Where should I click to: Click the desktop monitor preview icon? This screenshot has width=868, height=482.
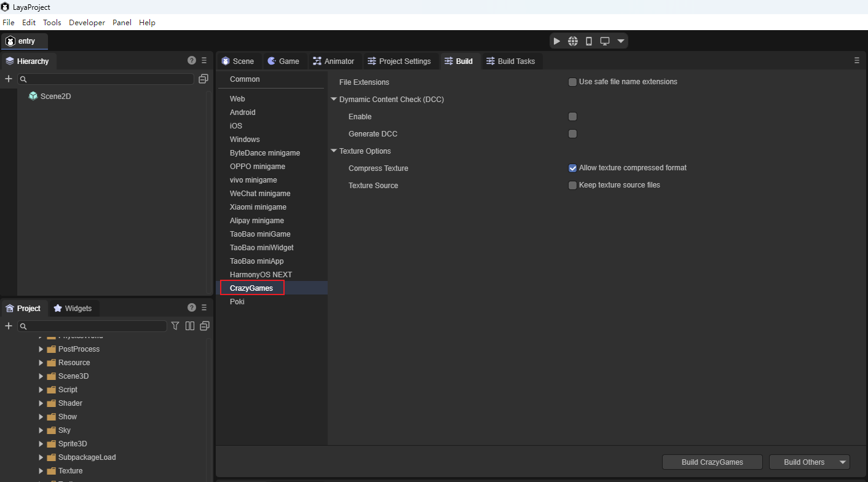[x=605, y=41]
